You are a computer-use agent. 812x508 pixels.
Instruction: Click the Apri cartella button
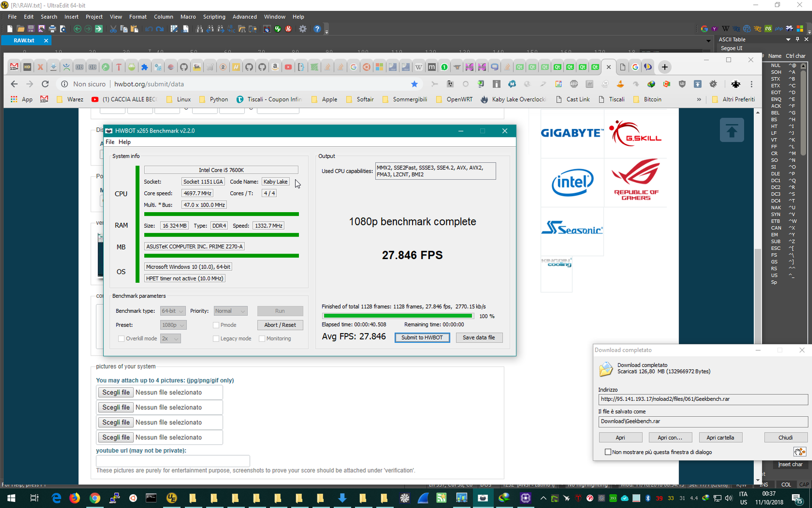[720, 437]
